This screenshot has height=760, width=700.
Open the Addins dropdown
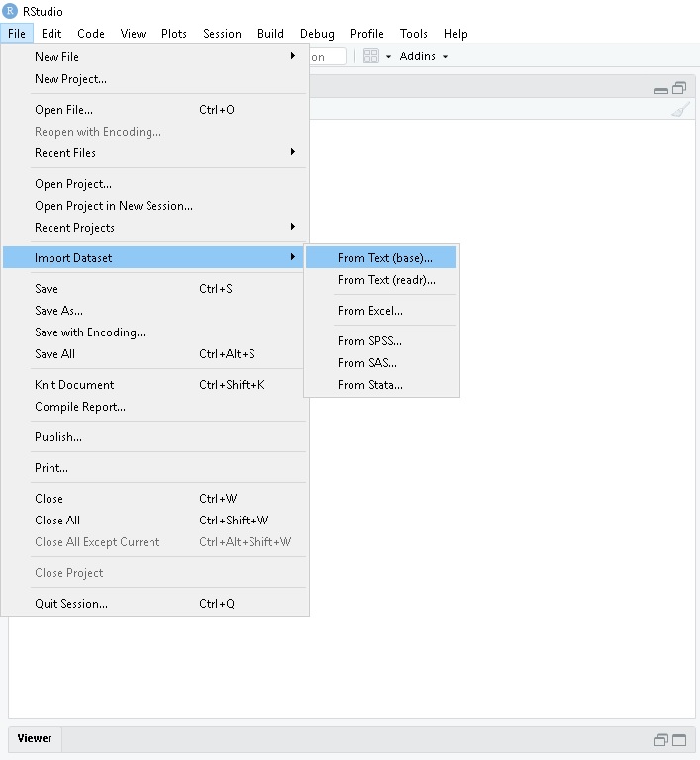click(423, 56)
